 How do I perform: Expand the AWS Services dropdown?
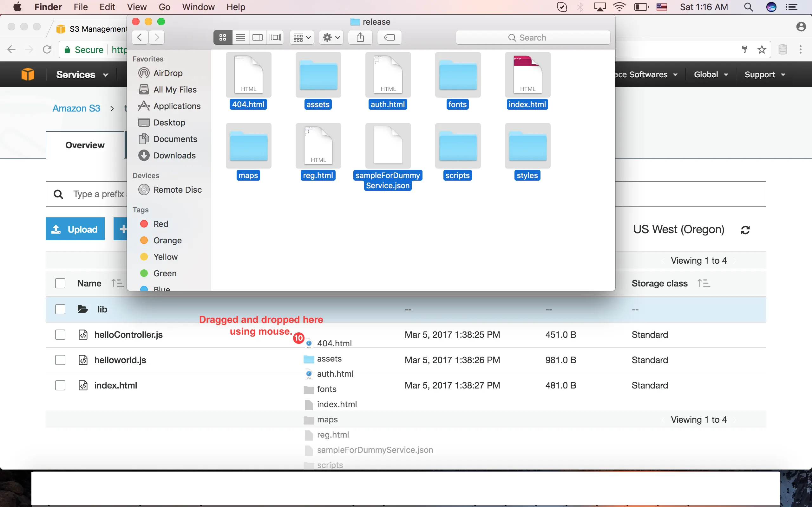click(82, 74)
